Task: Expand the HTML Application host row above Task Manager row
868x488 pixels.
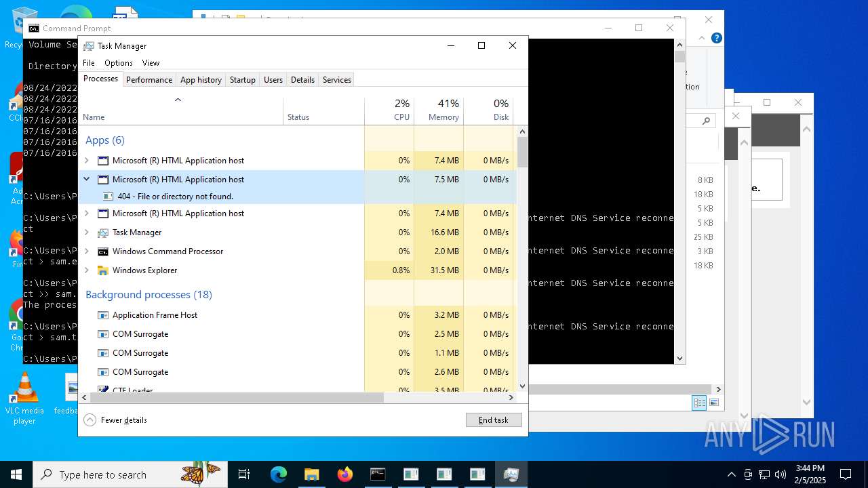Action: coord(86,213)
